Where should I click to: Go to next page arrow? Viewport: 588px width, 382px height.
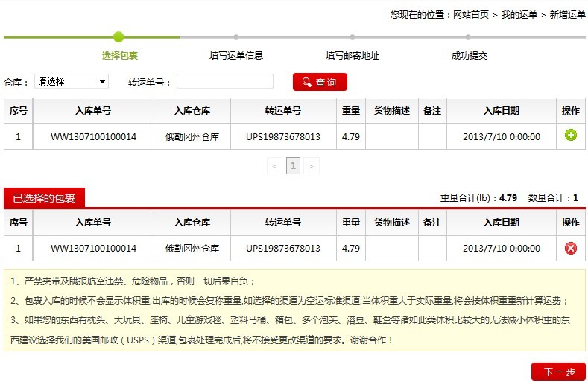point(312,166)
